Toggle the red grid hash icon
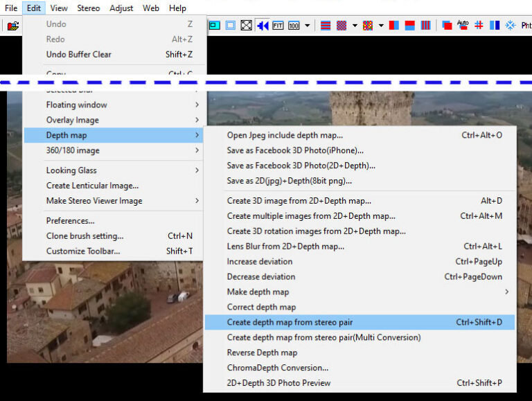The width and height of the screenshot is (532, 401). (x=479, y=26)
